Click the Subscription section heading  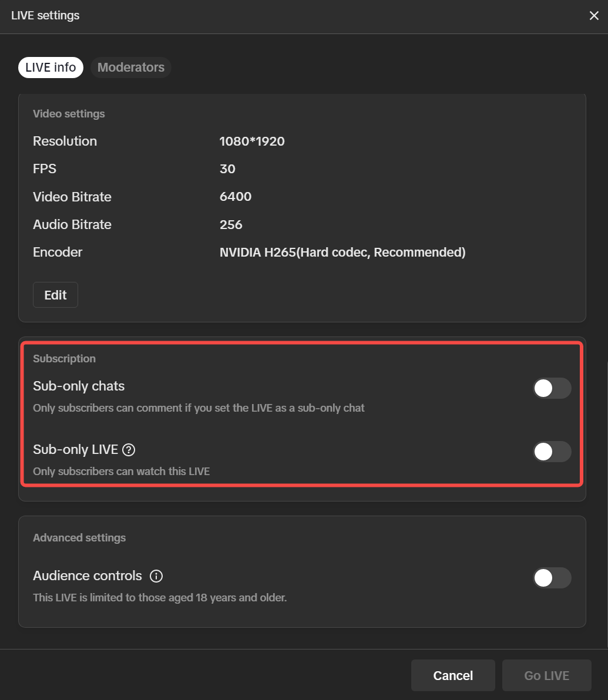pos(64,359)
